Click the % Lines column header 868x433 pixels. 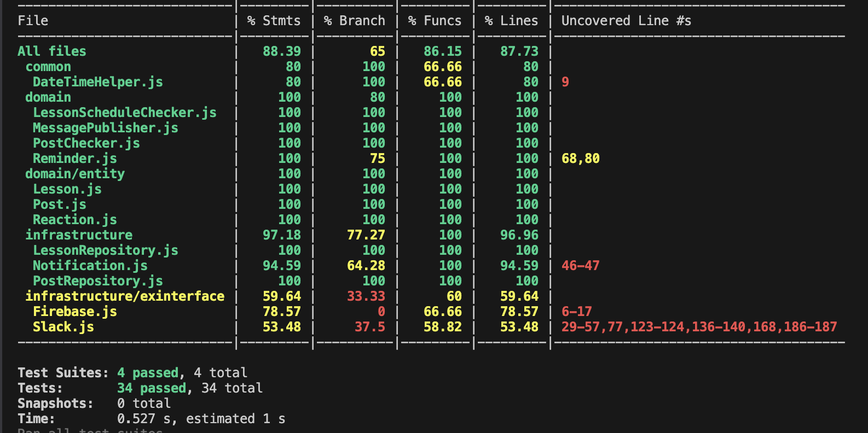(x=512, y=21)
